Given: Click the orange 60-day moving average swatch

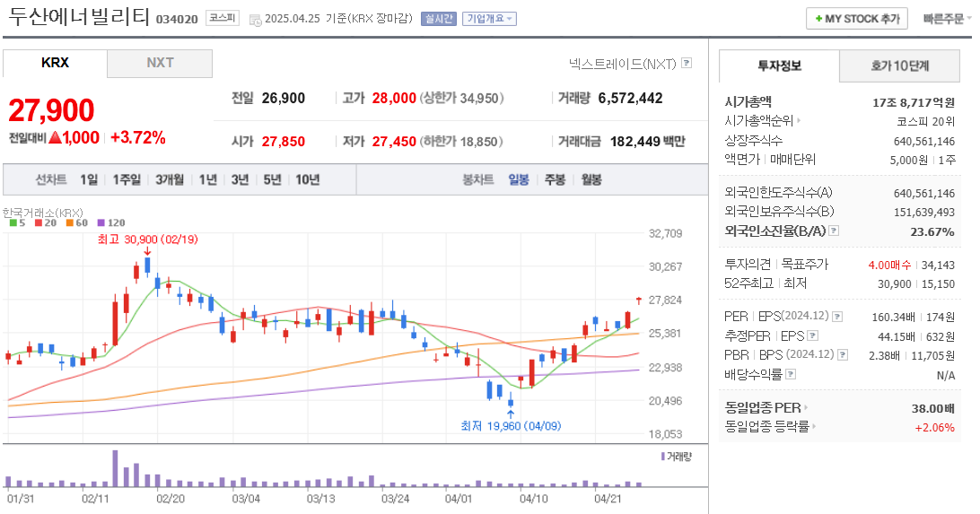Looking at the screenshot, I should 69,223.
